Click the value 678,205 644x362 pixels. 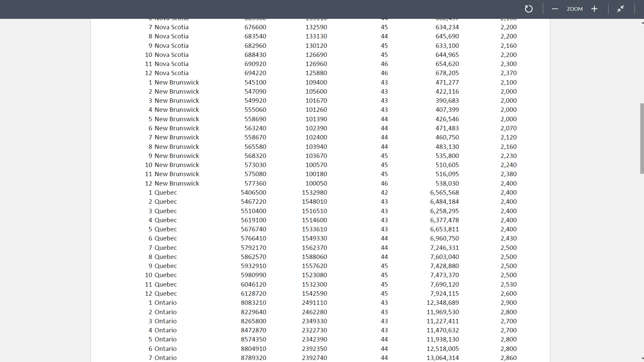click(447, 73)
